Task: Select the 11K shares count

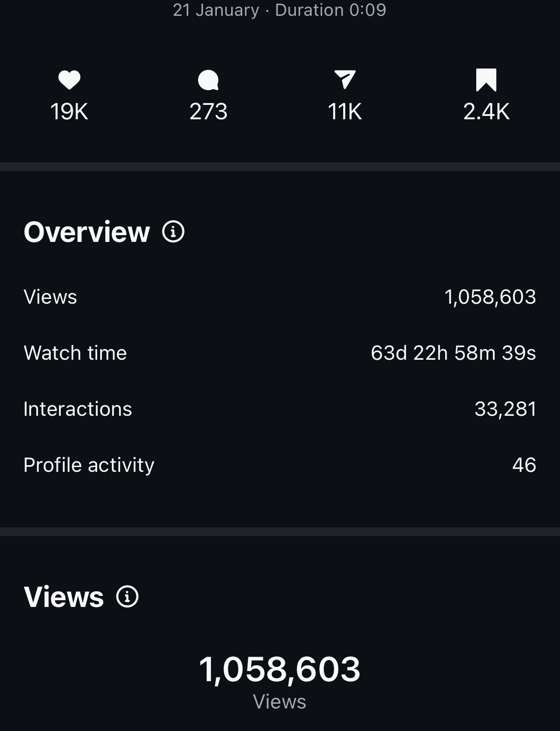Action: click(345, 112)
